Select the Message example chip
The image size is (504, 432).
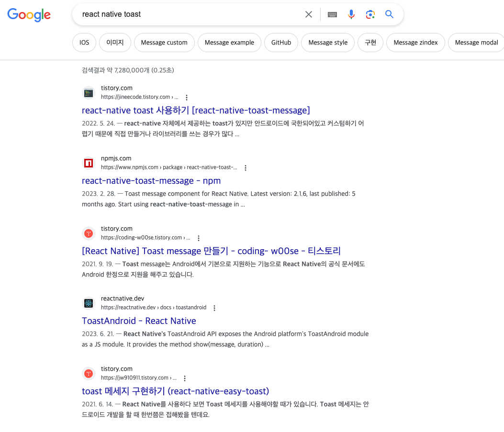(229, 43)
